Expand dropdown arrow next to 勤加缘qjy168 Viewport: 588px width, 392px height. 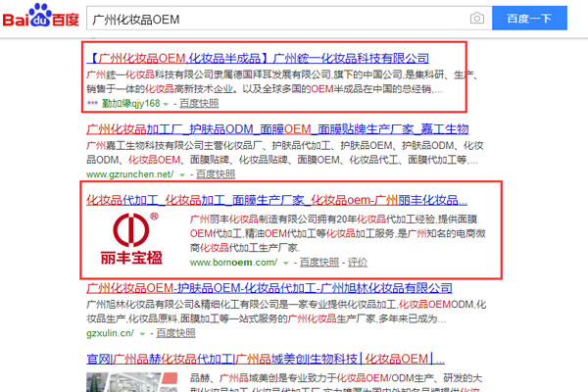(166, 104)
